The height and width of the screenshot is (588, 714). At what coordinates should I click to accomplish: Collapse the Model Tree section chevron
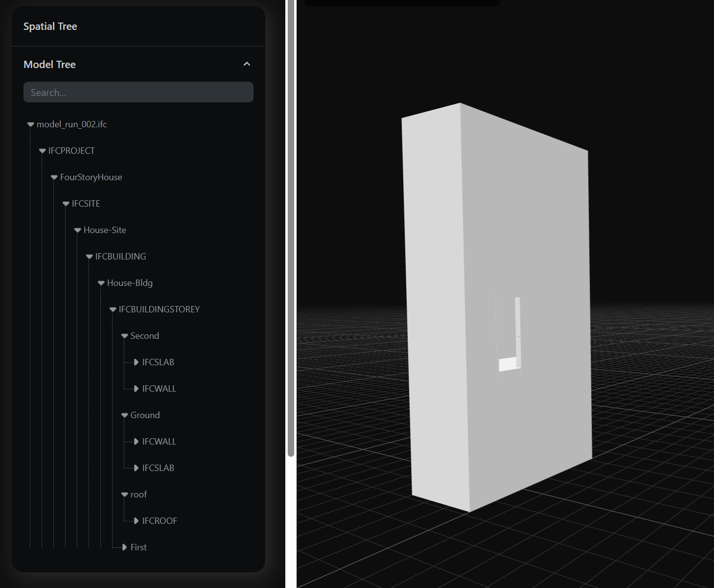[247, 64]
